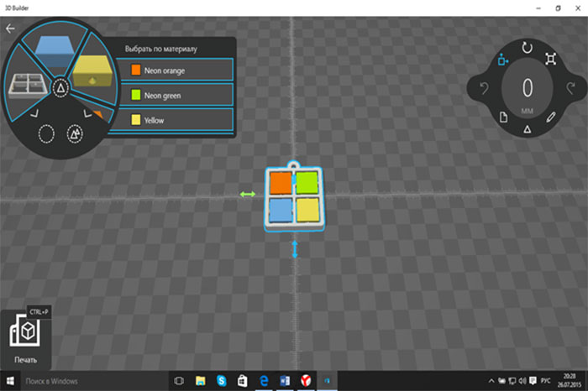Select the Move tool in right dial
Screen dimensions: 588x391
click(503, 60)
